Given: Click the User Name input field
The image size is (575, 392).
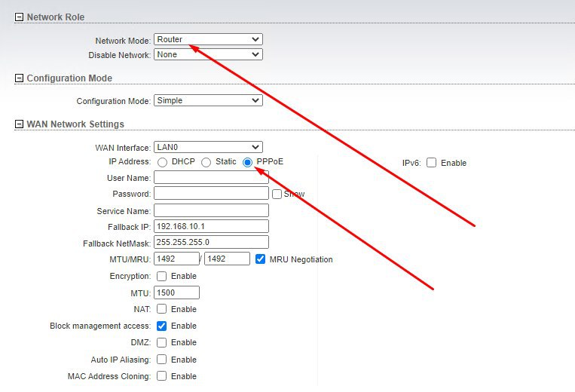Looking at the screenshot, I should 211,177.
